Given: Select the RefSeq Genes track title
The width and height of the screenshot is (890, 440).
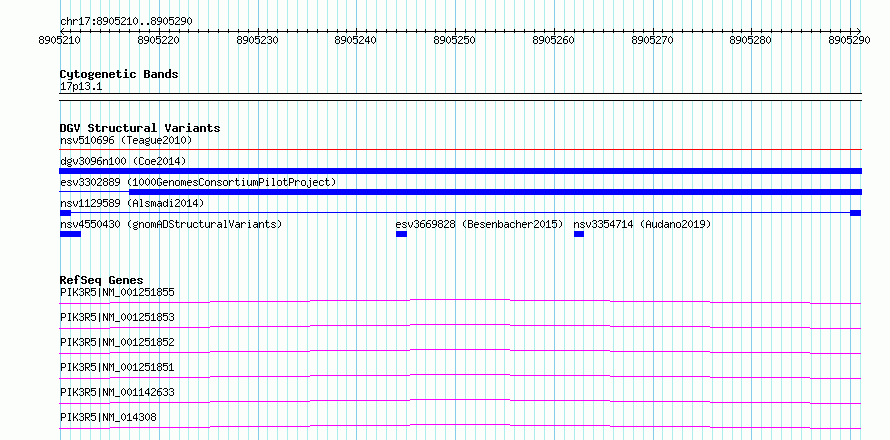Looking at the screenshot, I should 102,280.
